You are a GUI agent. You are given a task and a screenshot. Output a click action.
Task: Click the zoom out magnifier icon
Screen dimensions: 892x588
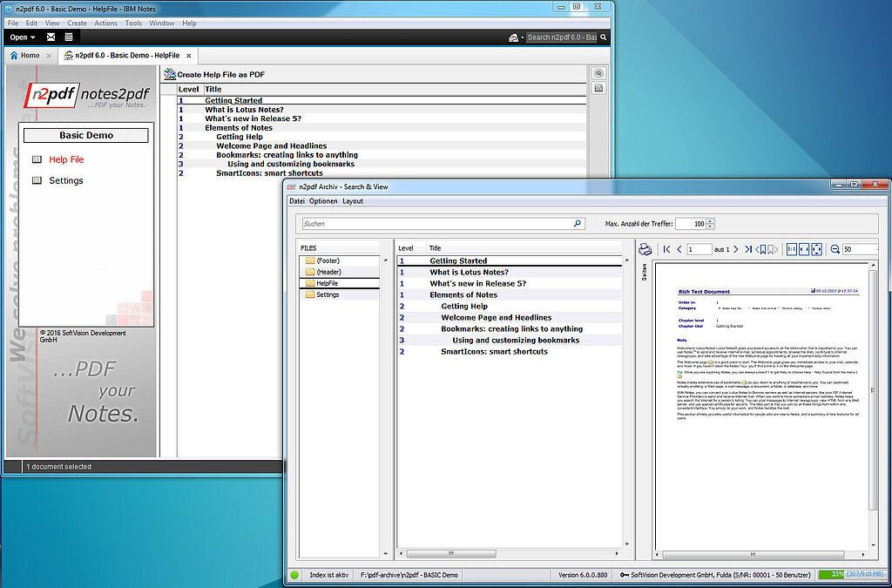coord(835,249)
